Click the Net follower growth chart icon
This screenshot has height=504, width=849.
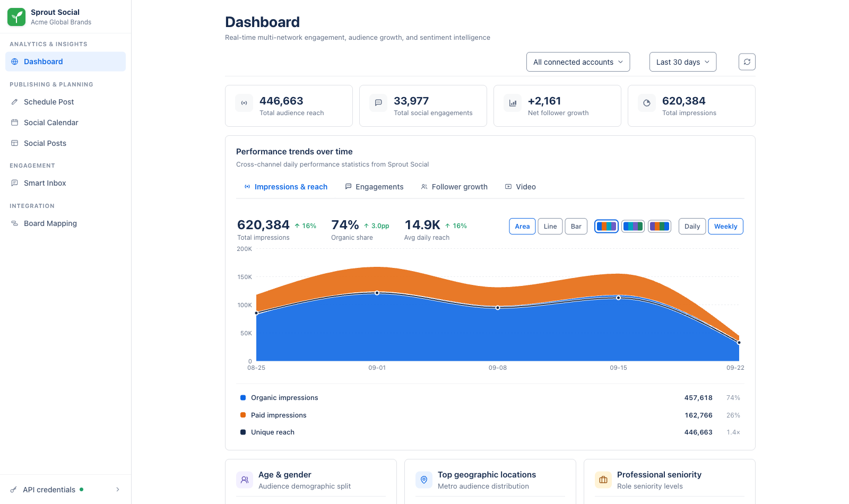[513, 103]
